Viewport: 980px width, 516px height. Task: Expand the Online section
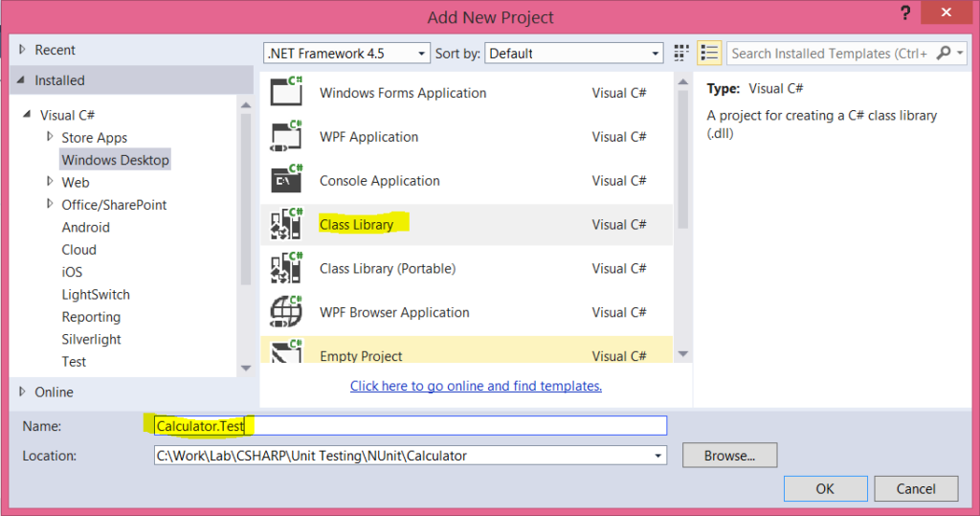pos(22,392)
